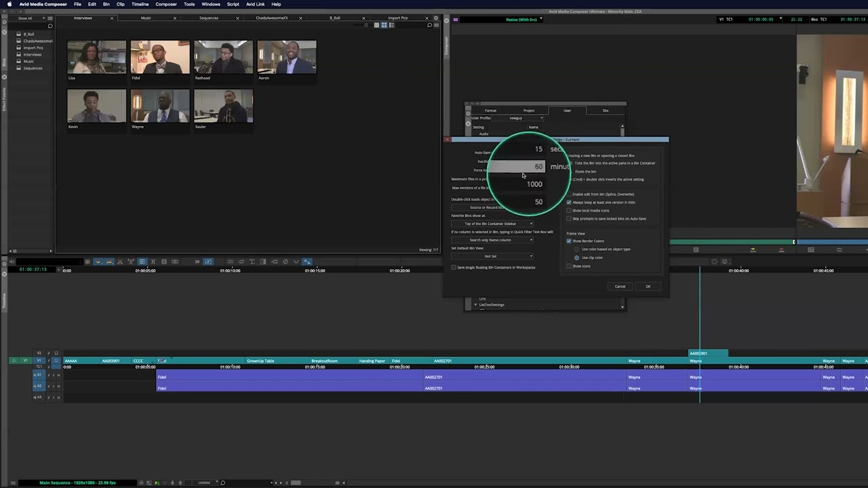
Task: Open the Not Set default bin view dropdown
Action: click(492, 256)
